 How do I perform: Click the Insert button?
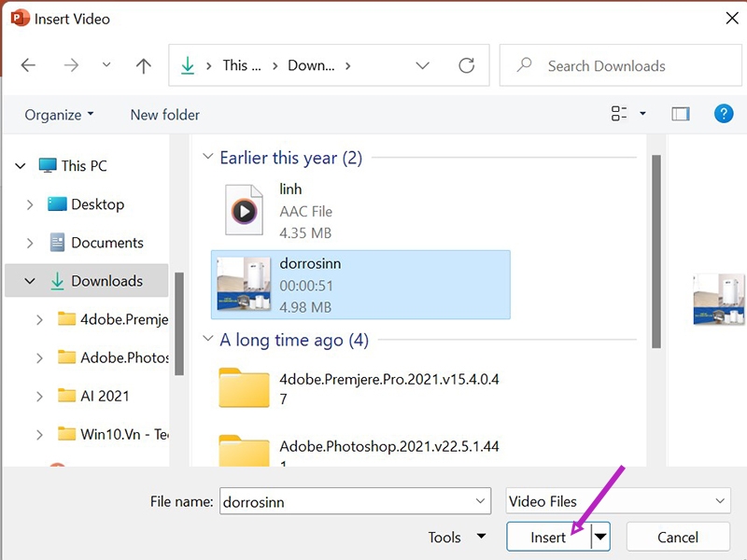[548, 538]
